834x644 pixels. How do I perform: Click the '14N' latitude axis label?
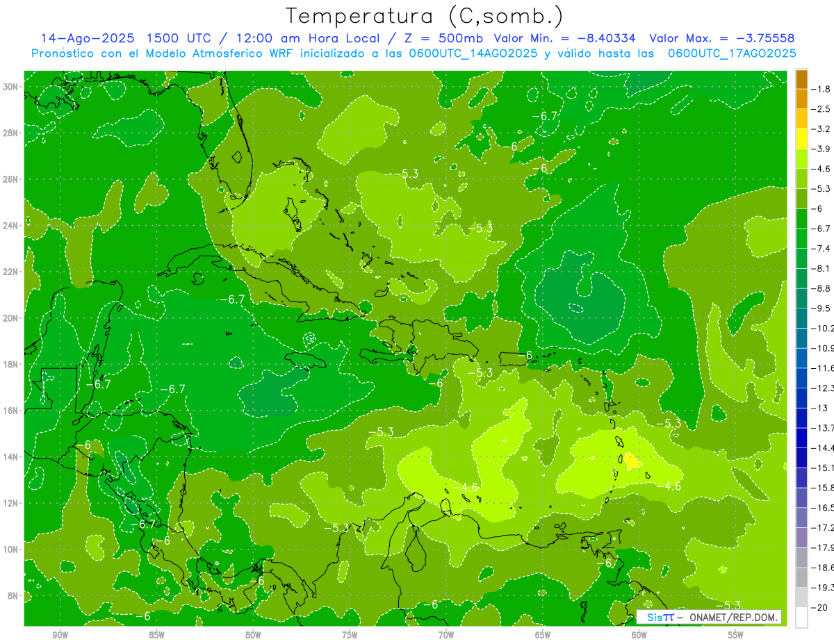(10, 456)
